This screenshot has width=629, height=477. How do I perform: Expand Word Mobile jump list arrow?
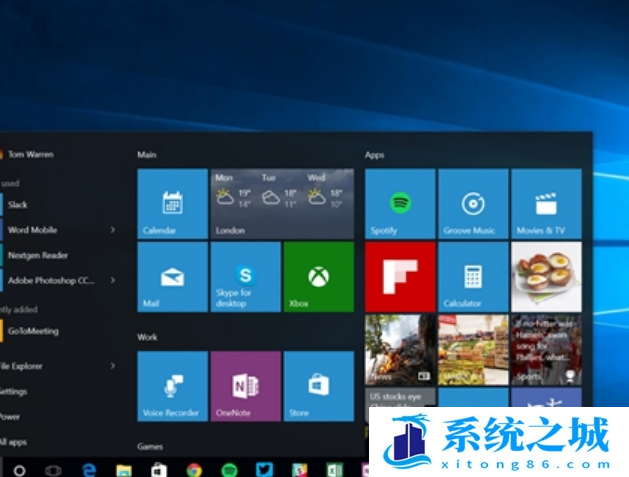(113, 229)
